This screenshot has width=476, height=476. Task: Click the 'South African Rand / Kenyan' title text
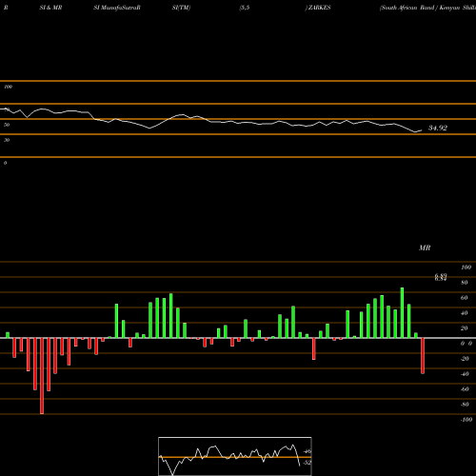pyautogui.click(x=420, y=8)
